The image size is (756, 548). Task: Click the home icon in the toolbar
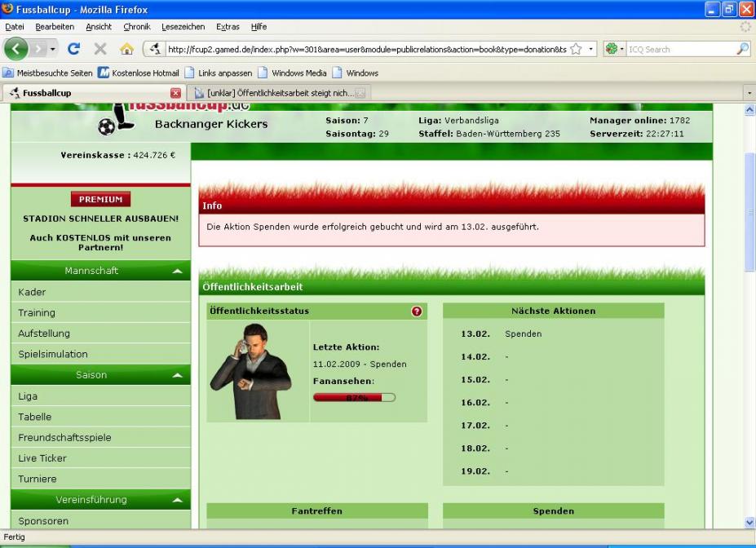coord(126,49)
